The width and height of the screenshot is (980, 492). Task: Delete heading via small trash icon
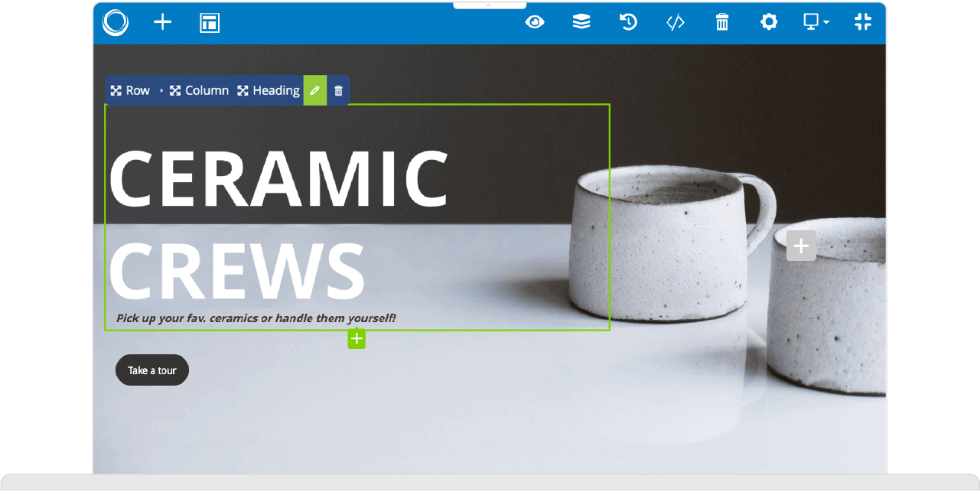coord(338,90)
